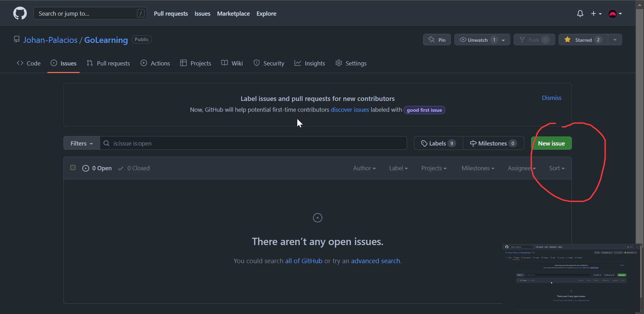Pin the repository with the Pin button

click(437, 40)
